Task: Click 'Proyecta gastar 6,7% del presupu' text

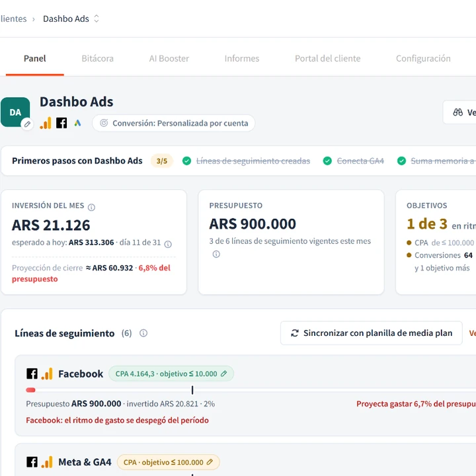Action: (416, 404)
